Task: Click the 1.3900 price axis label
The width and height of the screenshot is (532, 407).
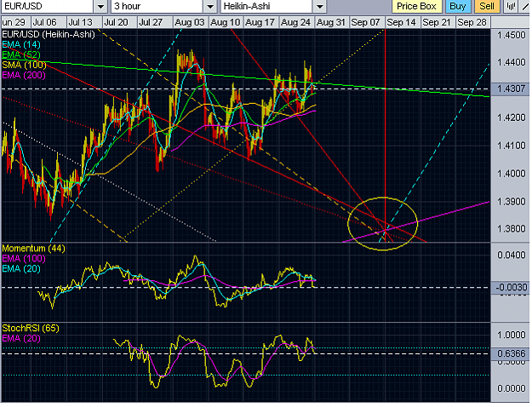Action: click(x=511, y=202)
